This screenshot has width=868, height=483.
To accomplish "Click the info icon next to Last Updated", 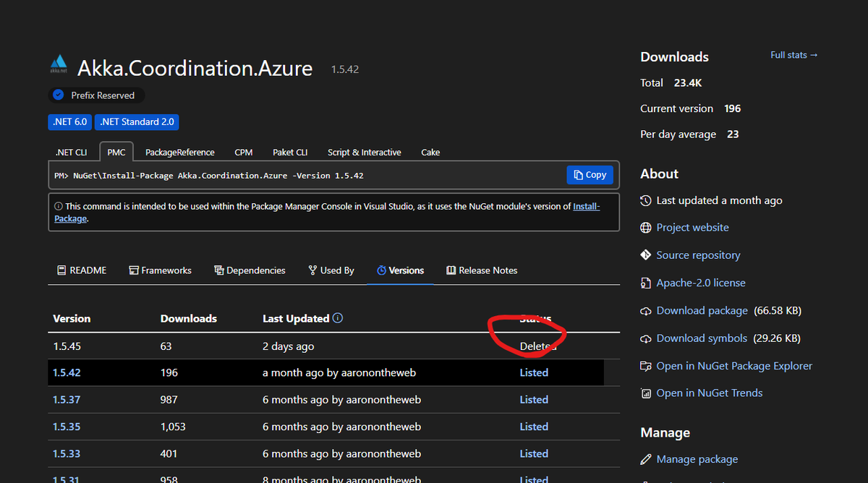I will [x=338, y=318].
